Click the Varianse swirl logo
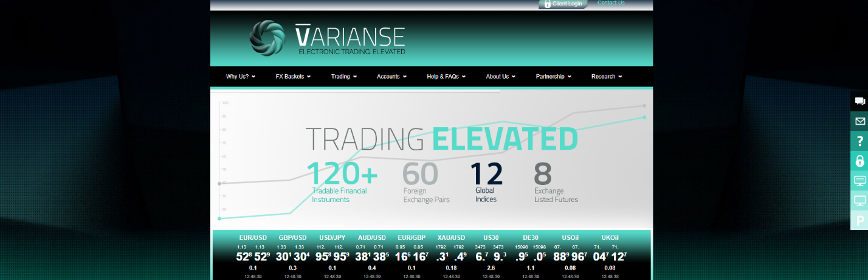 click(x=267, y=38)
